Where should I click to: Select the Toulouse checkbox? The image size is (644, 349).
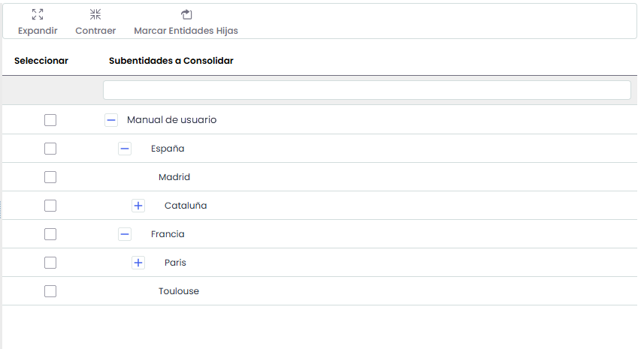coord(50,291)
